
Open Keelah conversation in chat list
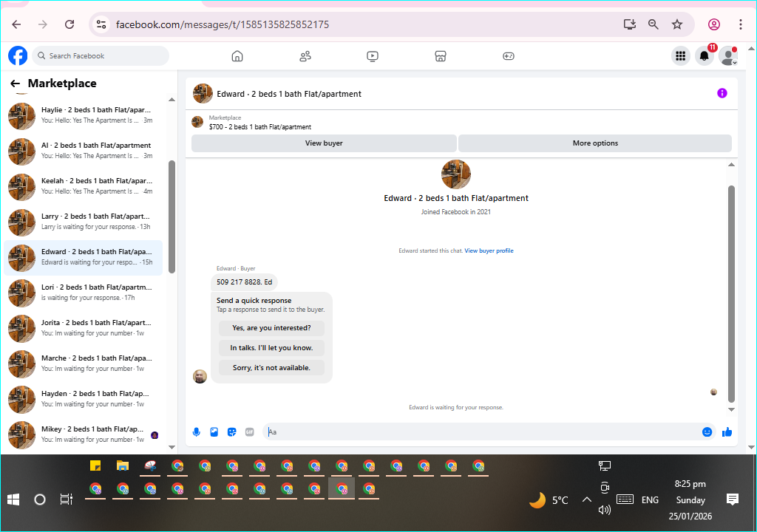83,187
